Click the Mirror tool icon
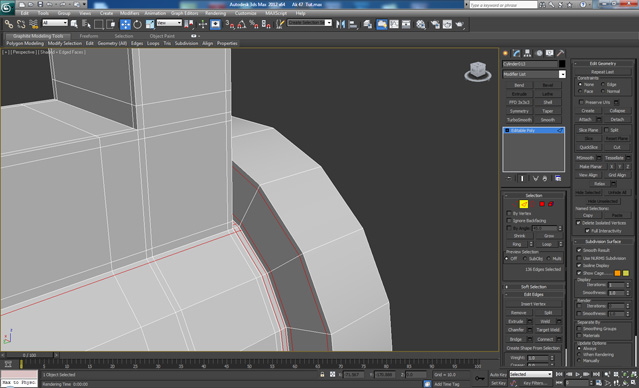Screen dimensions: 639x388 (340, 24)
